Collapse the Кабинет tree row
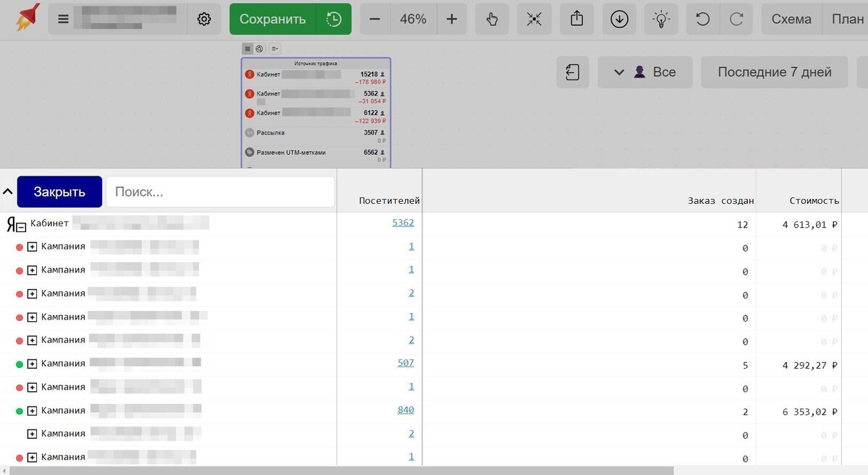 point(22,226)
